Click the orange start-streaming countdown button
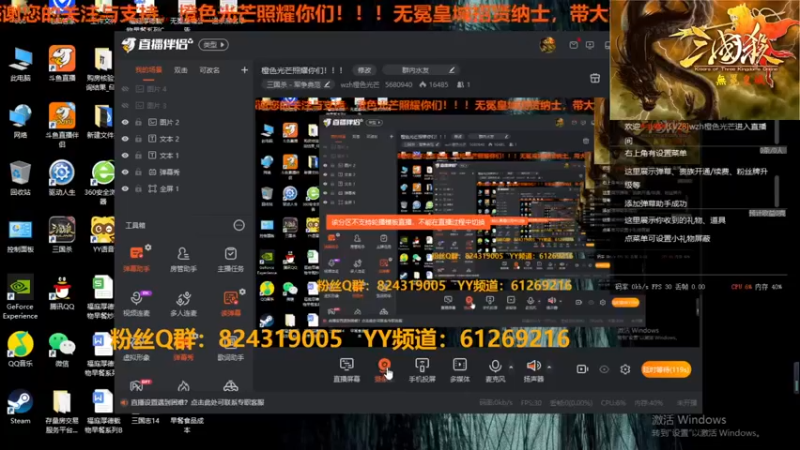 pyautogui.click(x=666, y=369)
